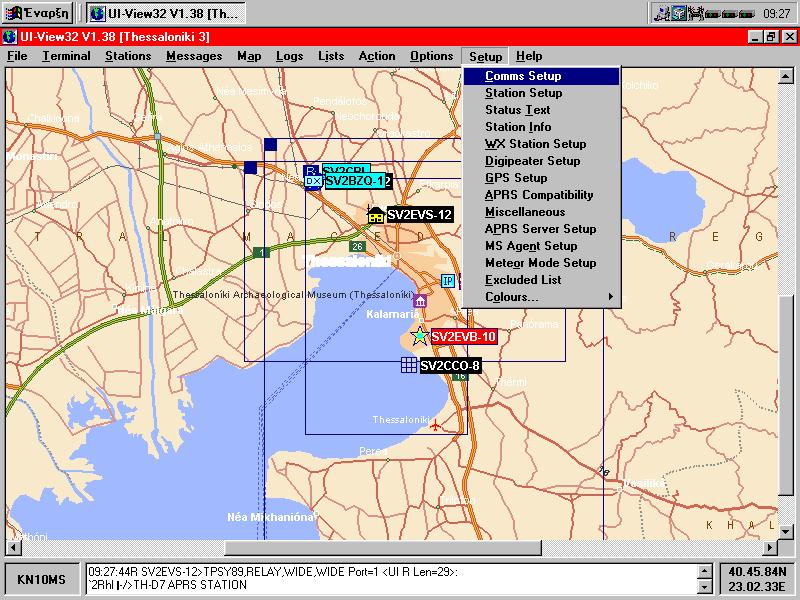800x600 pixels.
Task: Open the Messages menu
Action: tap(194, 56)
